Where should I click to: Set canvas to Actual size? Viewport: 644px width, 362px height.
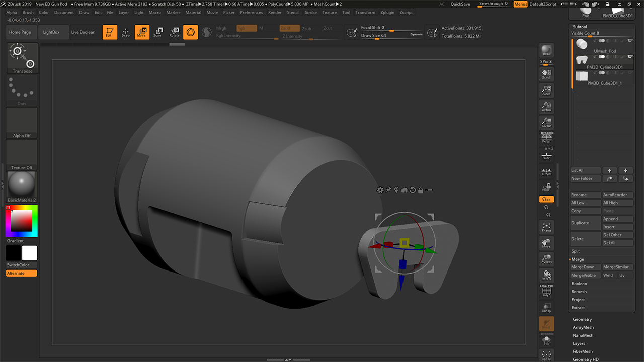[x=546, y=107]
